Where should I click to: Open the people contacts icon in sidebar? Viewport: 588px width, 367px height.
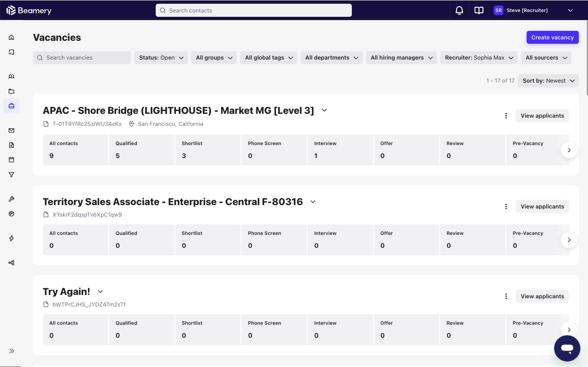(12, 77)
